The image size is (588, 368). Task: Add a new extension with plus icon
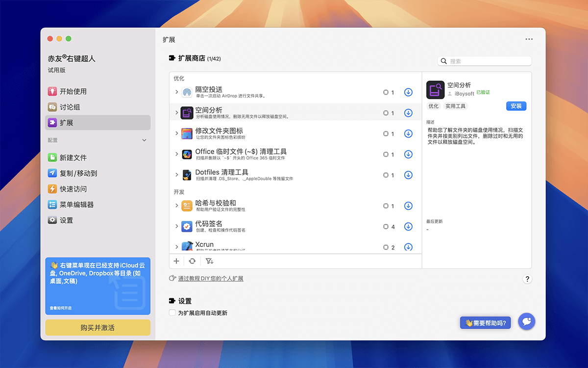[x=176, y=261]
